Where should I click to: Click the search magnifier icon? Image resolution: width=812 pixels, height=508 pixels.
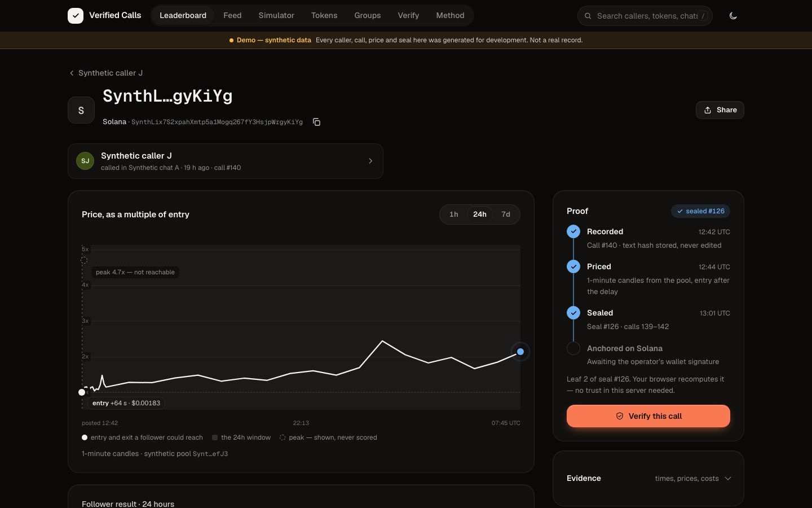[x=588, y=16]
